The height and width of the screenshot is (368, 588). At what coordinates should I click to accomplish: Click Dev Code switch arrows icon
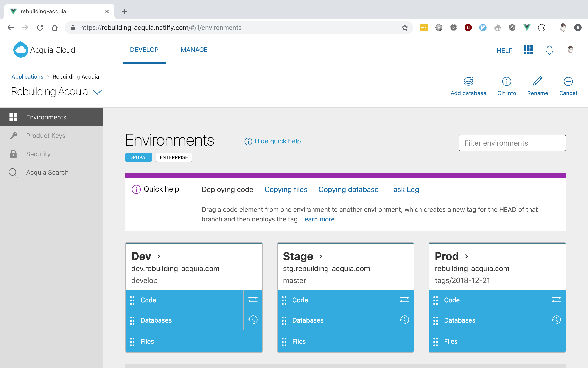pyautogui.click(x=253, y=300)
